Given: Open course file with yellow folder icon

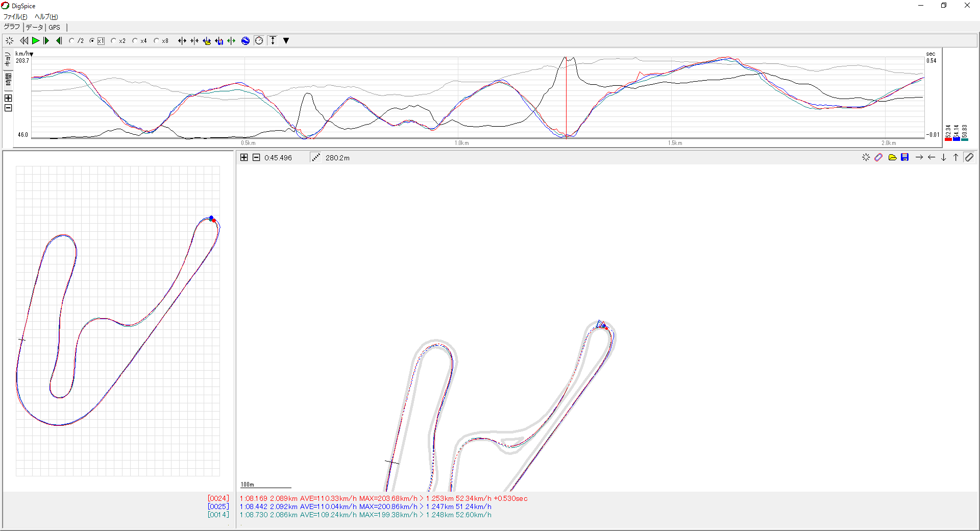Looking at the screenshot, I should pyautogui.click(x=892, y=157).
